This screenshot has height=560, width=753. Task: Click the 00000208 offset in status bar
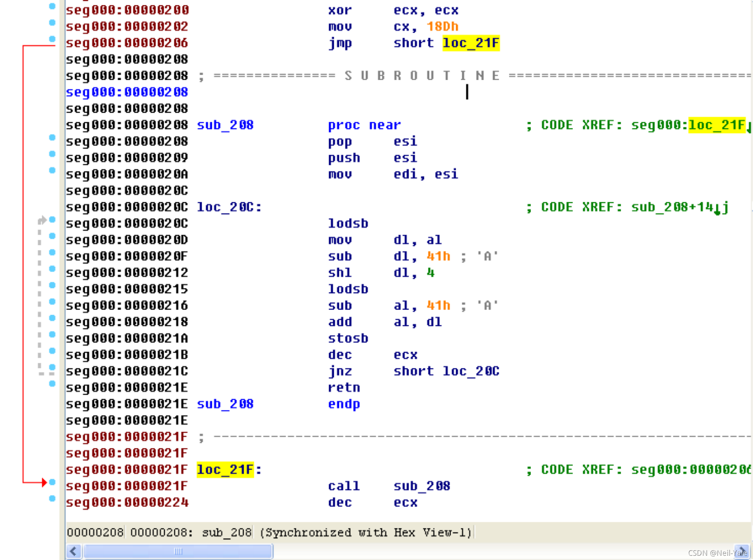click(x=95, y=532)
